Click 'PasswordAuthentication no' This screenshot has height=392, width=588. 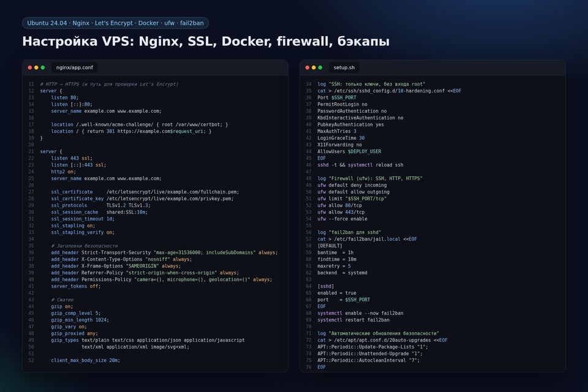[x=352, y=111]
